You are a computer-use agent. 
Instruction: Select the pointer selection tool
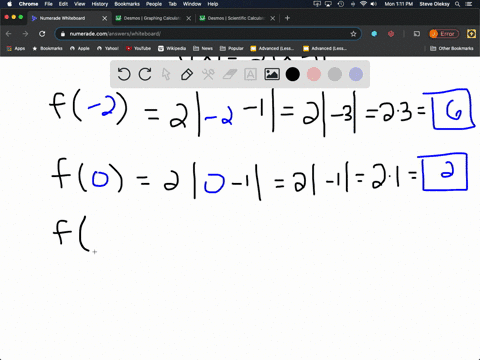click(x=166, y=74)
